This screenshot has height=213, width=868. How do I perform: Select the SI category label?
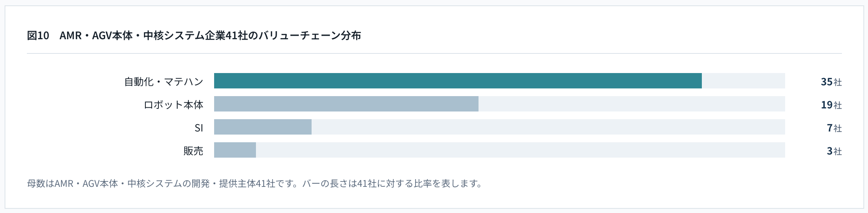point(199,128)
